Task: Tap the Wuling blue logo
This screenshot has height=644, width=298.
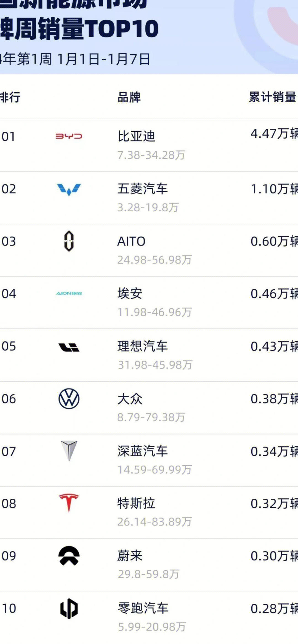Action: tap(69, 190)
